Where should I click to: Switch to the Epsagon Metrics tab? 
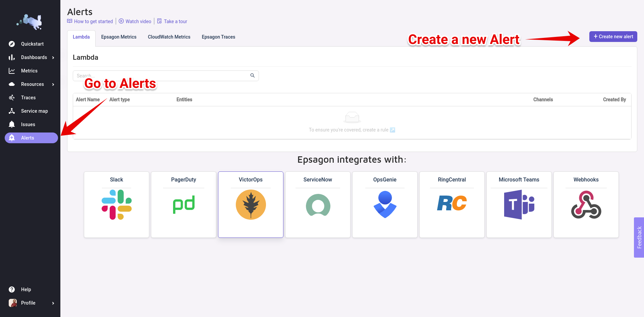[x=119, y=37]
